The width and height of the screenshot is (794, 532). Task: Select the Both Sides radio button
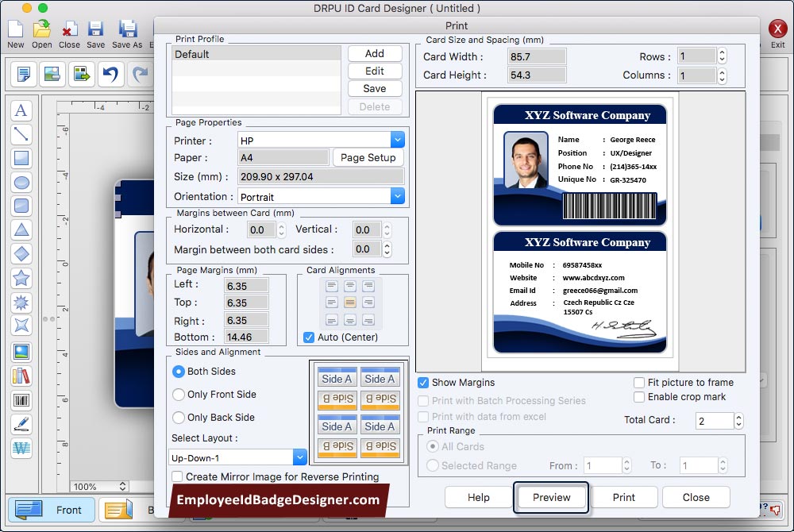pyautogui.click(x=178, y=372)
